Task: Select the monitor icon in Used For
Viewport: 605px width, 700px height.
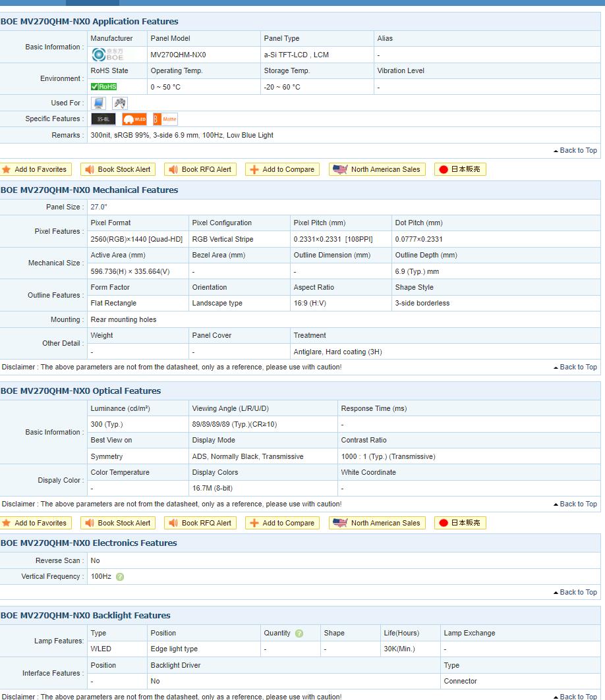Action: [x=98, y=103]
